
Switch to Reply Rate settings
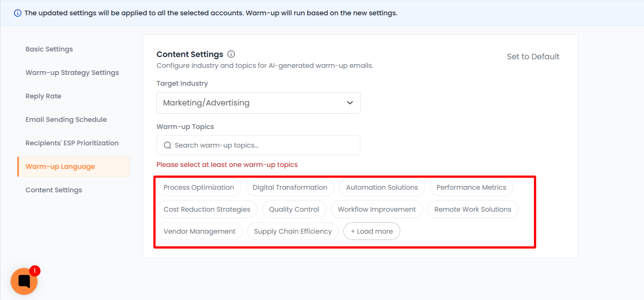43,96
